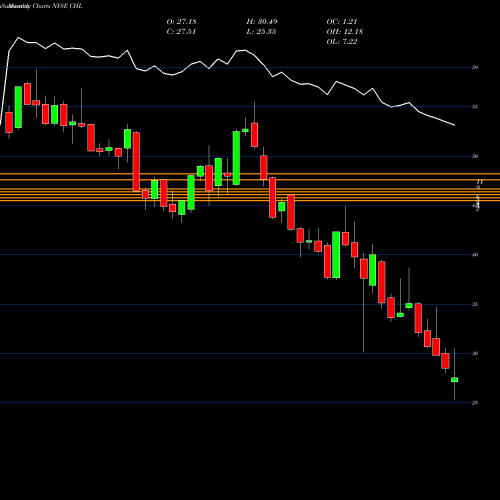Click the 35 price axis label

click(x=475, y=304)
